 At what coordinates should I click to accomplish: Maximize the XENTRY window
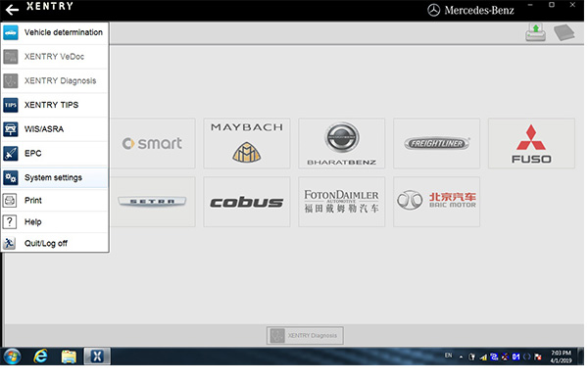pos(552,5)
